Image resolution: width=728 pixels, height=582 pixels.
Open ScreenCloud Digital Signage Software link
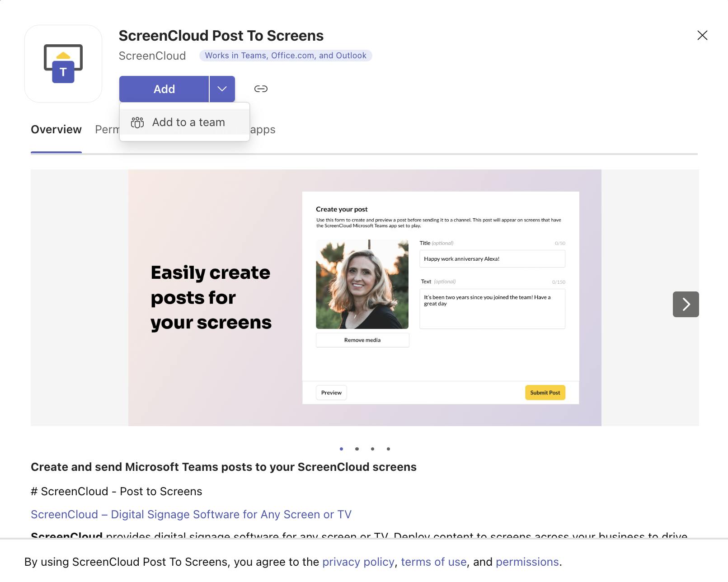[x=191, y=514]
